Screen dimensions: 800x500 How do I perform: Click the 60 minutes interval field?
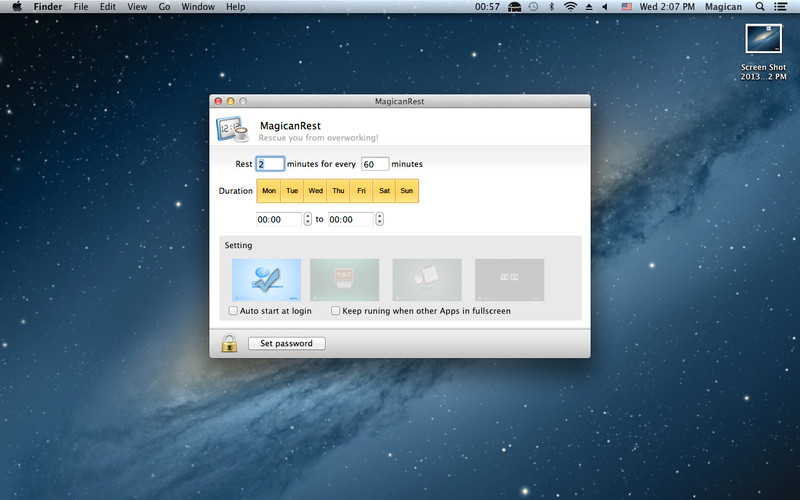click(x=375, y=164)
